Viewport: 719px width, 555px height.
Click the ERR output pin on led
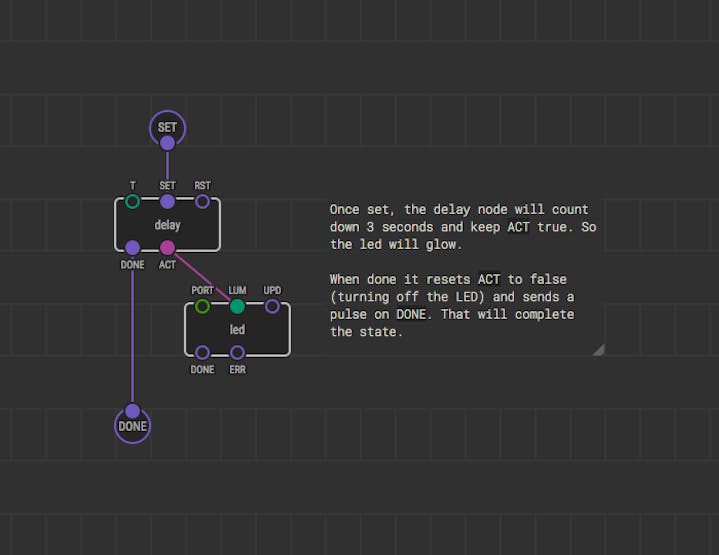pos(237,353)
